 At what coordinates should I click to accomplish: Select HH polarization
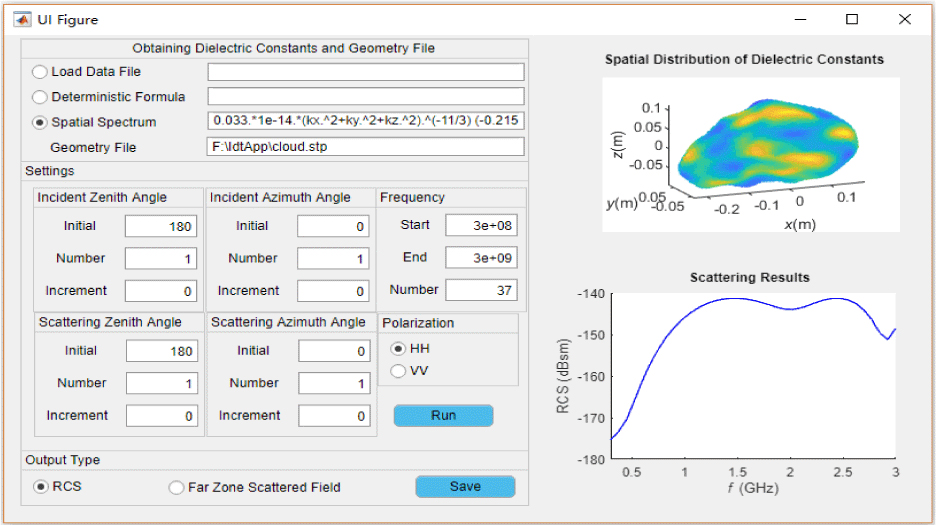398,349
